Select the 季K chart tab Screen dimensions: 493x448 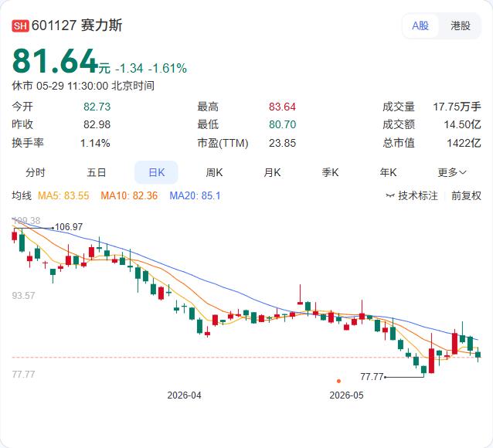330,172
